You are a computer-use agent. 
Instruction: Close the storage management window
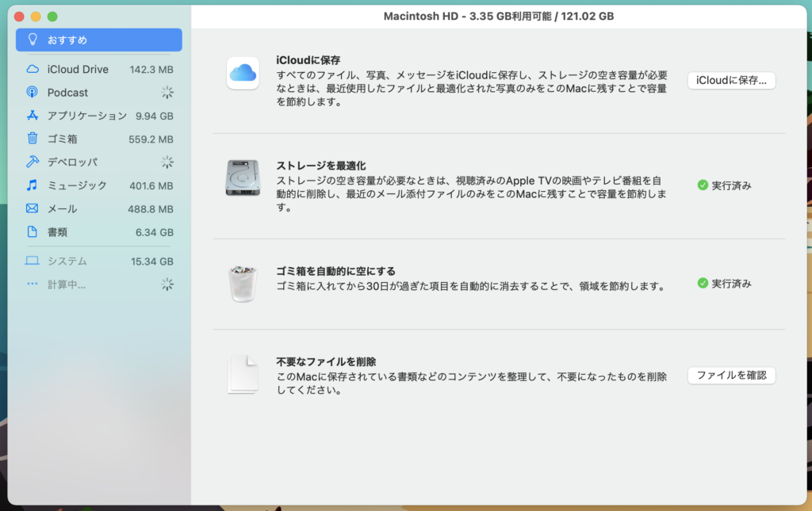coord(19,17)
